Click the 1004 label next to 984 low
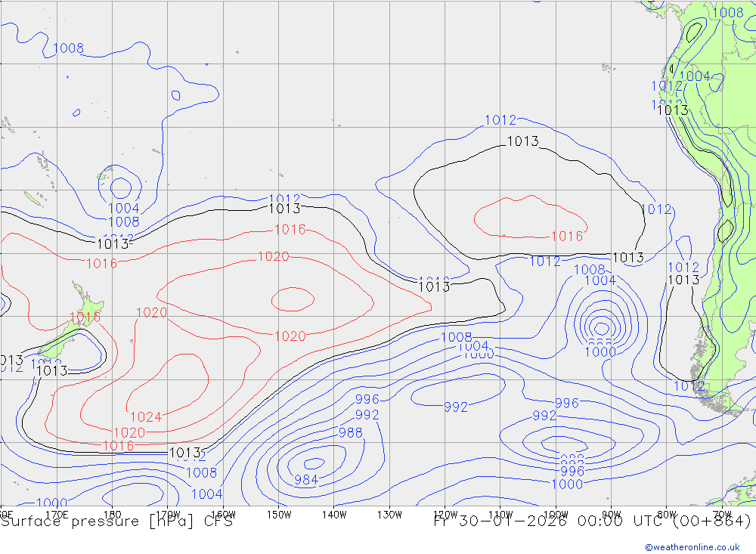Image resolution: width=756 pixels, height=554 pixels. click(x=207, y=494)
